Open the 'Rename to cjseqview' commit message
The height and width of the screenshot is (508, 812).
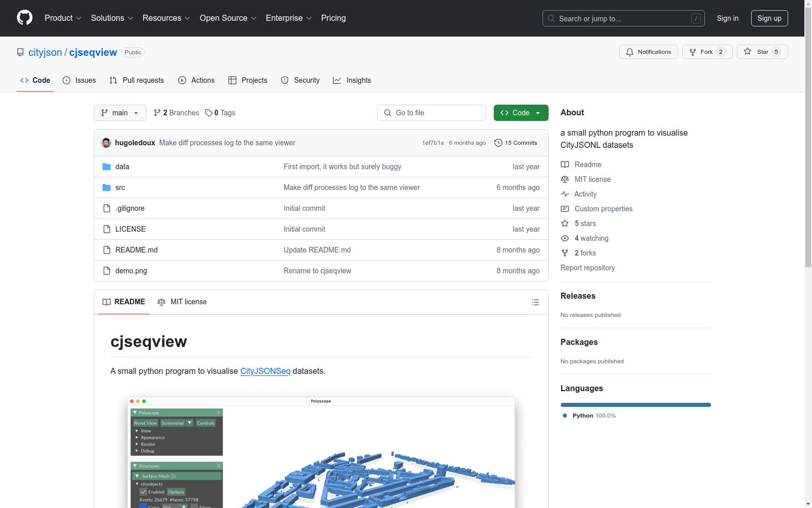(x=317, y=271)
